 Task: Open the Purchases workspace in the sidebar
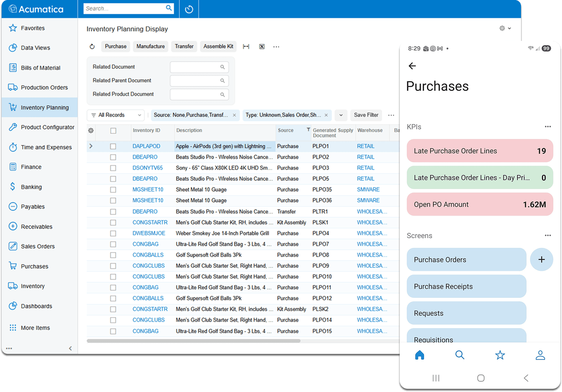coord(12,266)
